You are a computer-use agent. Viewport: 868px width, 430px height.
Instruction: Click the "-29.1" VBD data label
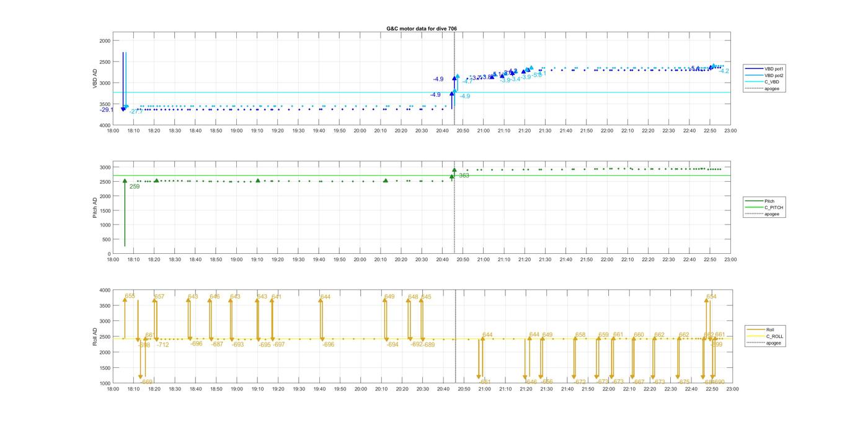coord(107,110)
